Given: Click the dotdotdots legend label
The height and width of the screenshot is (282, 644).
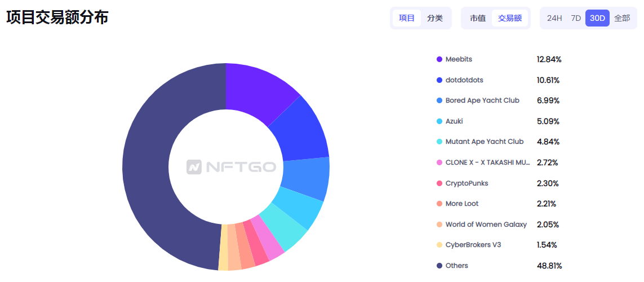Looking at the screenshot, I should point(464,80).
